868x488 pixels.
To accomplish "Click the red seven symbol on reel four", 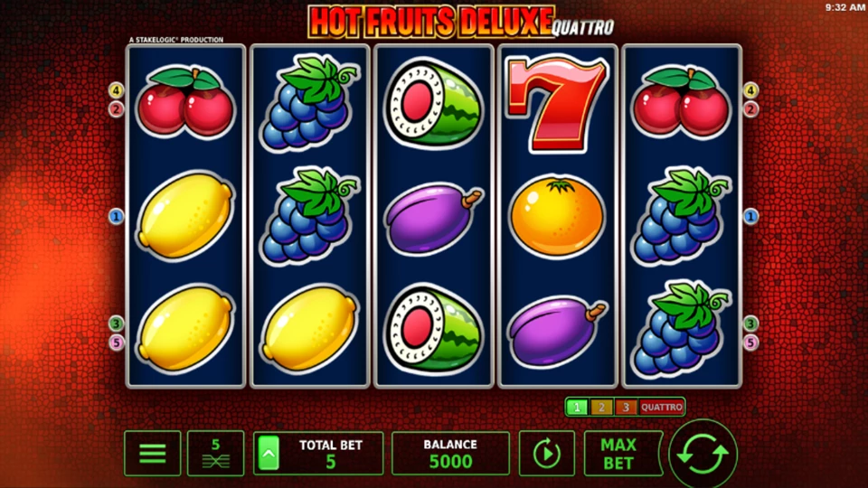I will pos(556,104).
